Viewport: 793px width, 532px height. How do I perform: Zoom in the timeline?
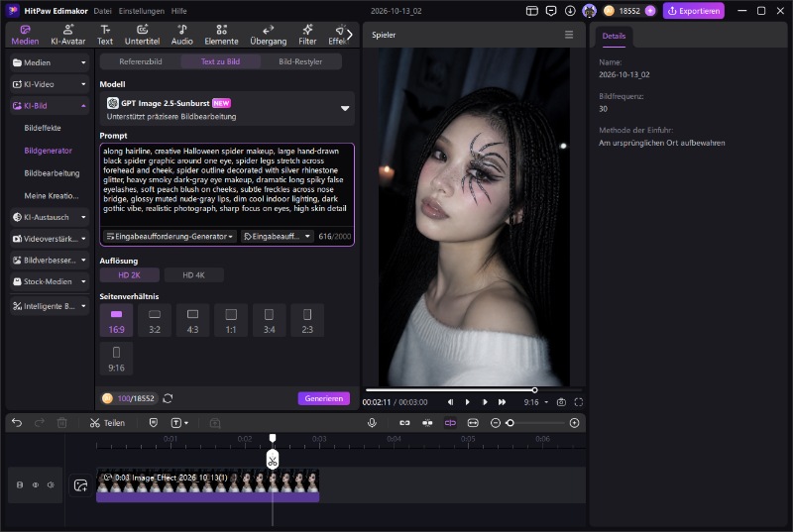click(574, 423)
